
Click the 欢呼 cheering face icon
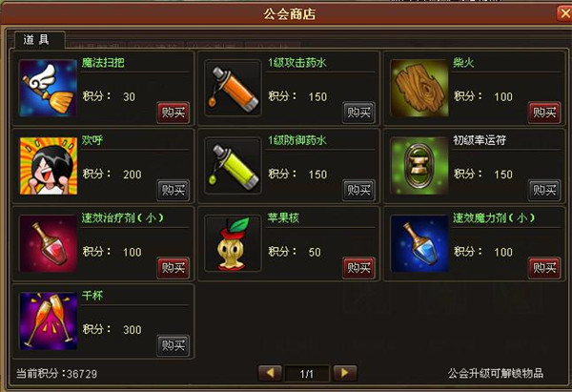[x=48, y=166]
